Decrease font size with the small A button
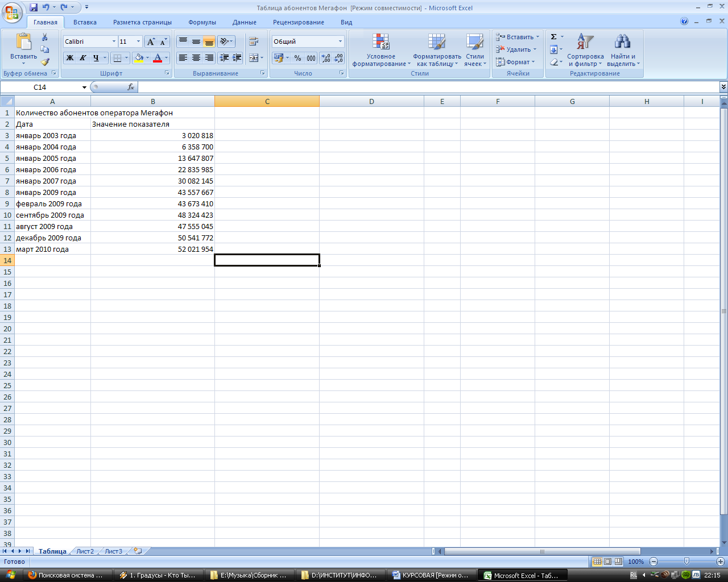 point(163,41)
